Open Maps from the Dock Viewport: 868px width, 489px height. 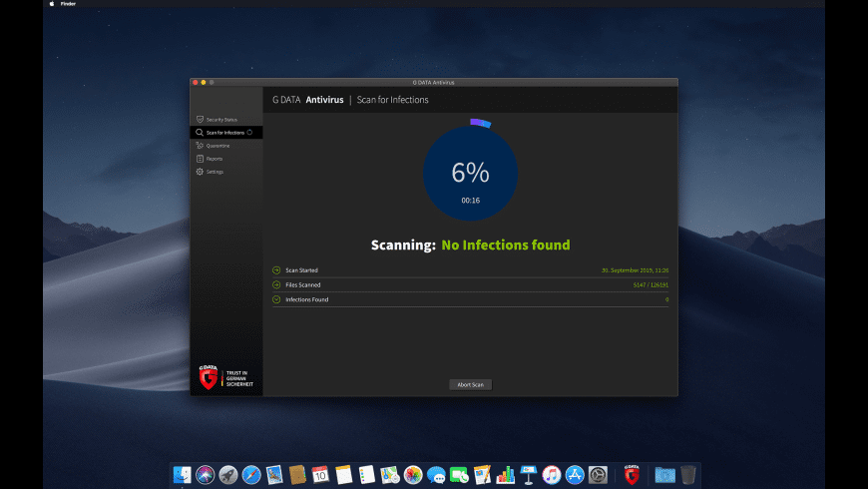(390, 475)
